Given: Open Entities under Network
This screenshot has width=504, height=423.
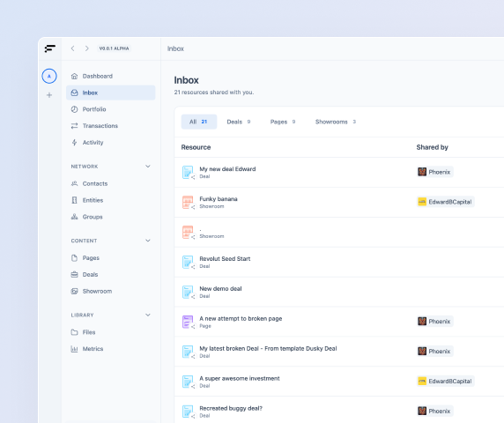Looking at the screenshot, I should (x=110, y=200).
